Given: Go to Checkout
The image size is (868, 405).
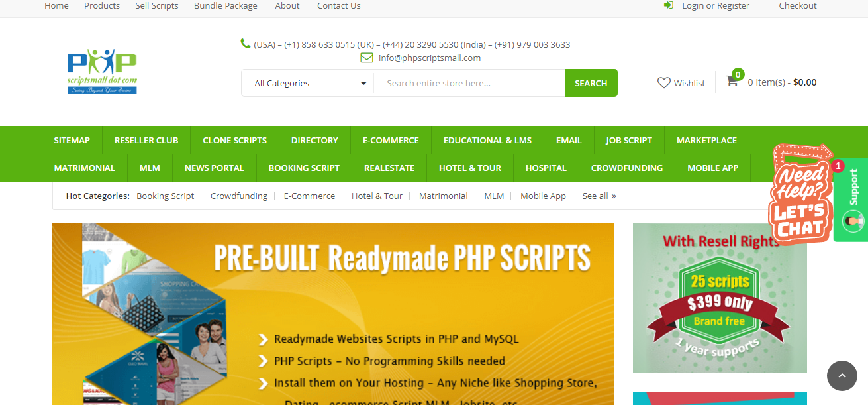Looking at the screenshot, I should (x=797, y=5).
